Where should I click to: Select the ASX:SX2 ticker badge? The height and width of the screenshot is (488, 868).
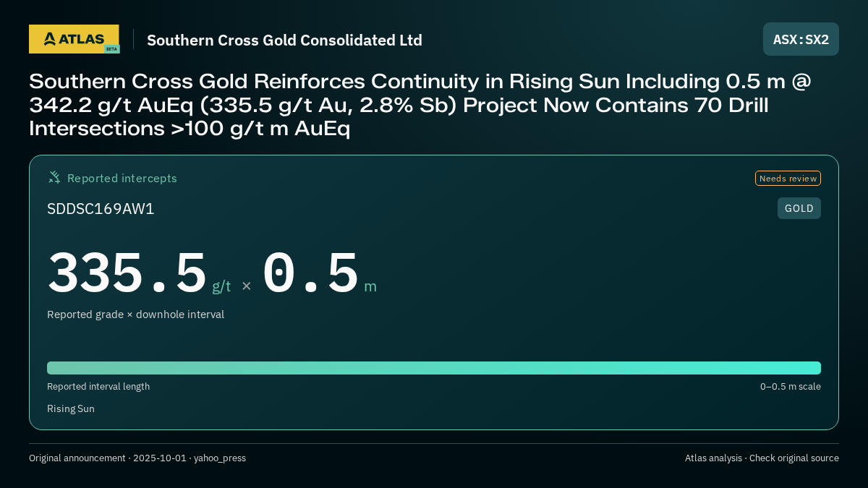pyautogui.click(x=801, y=39)
